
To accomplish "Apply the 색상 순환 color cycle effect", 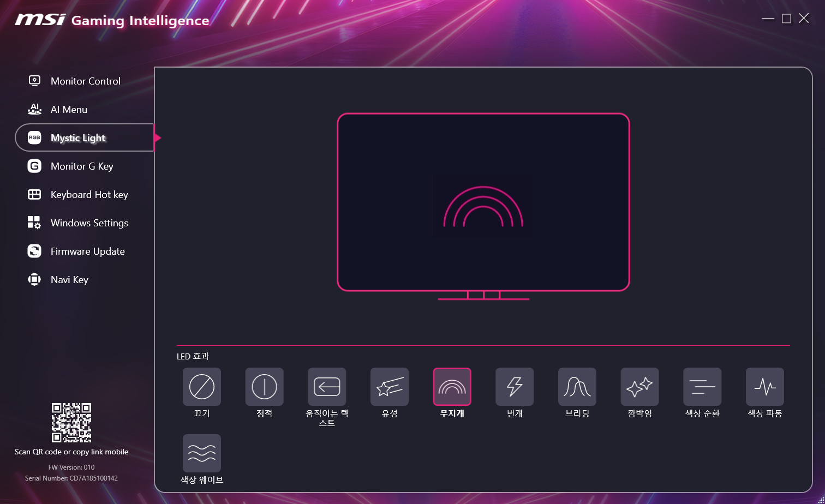I will [702, 387].
